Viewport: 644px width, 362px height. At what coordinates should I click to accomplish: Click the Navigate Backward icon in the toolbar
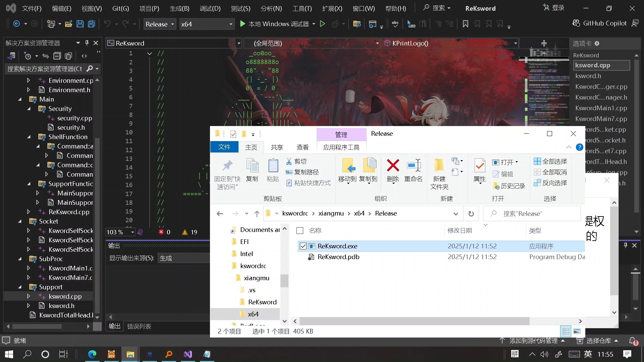(x=16, y=24)
